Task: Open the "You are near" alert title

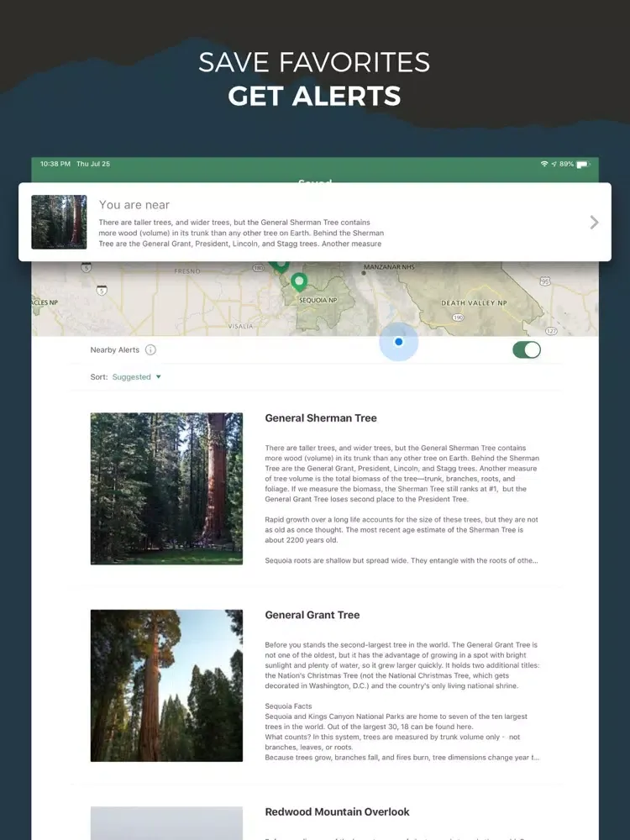Action: (x=134, y=205)
